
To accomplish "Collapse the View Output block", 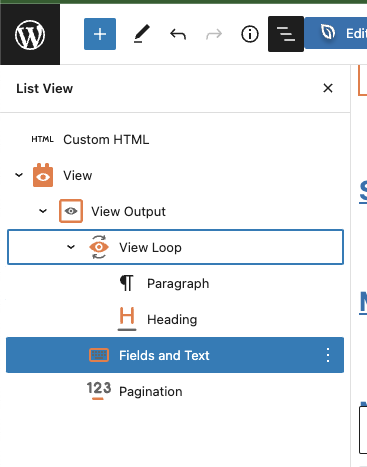I will click(43, 211).
